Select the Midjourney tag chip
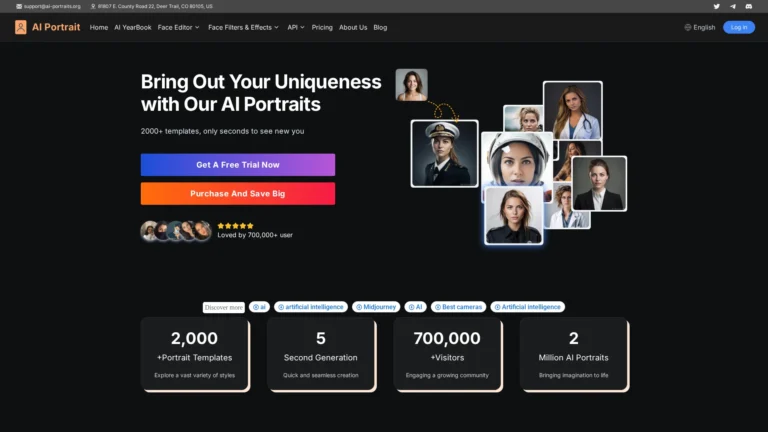Screen dimensions: 768x432 point(376,307)
